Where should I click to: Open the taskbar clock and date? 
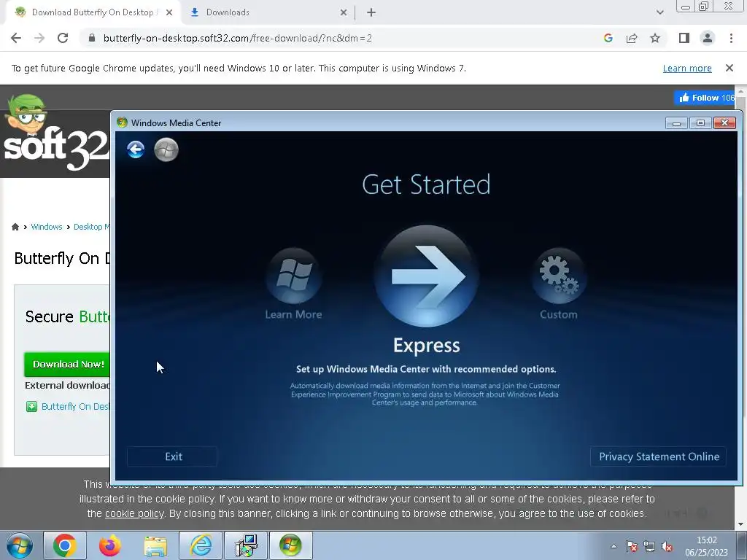[706, 546]
